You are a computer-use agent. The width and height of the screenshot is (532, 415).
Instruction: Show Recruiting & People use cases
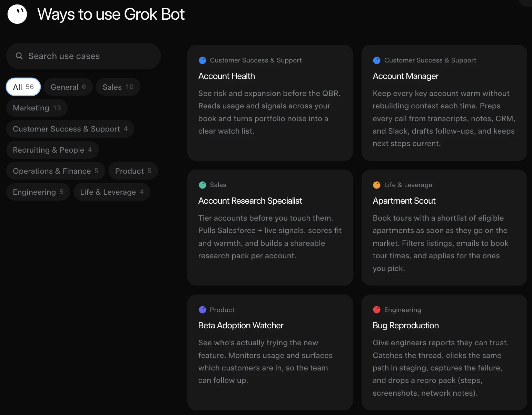[x=52, y=150]
